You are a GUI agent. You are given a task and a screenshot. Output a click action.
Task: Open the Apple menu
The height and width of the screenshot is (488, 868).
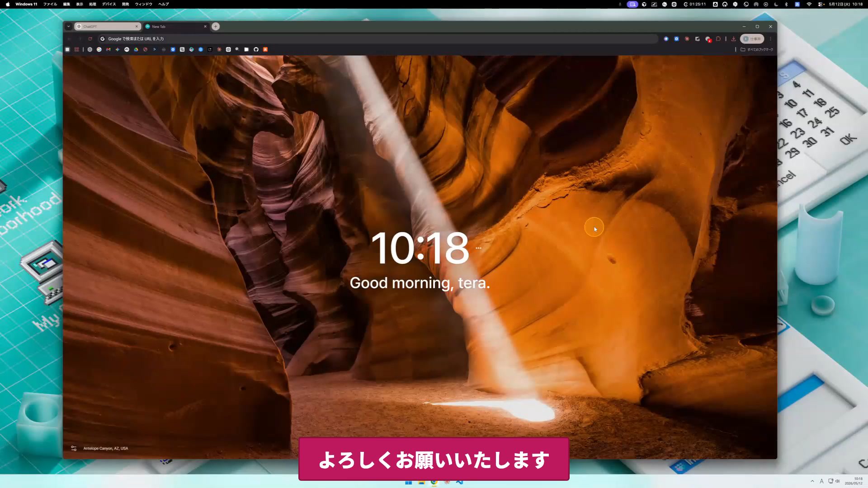coord(8,4)
